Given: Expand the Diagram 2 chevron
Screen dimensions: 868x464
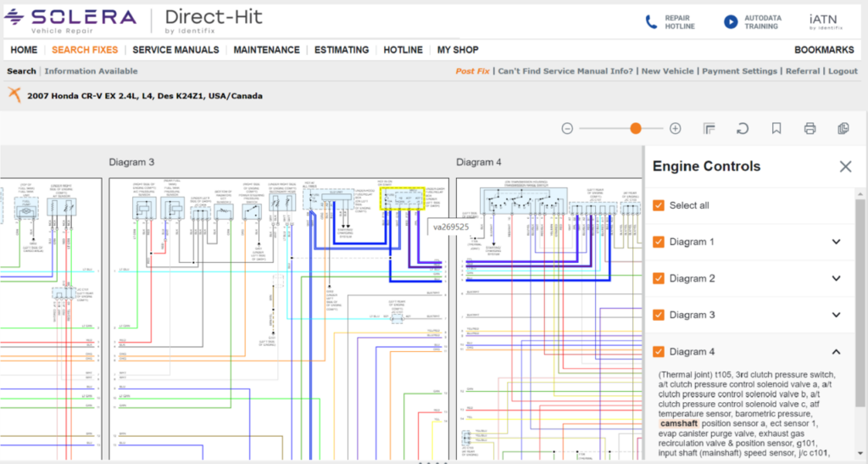Looking at the screenshot, I should pyautogui.click(x=836, y=278).
